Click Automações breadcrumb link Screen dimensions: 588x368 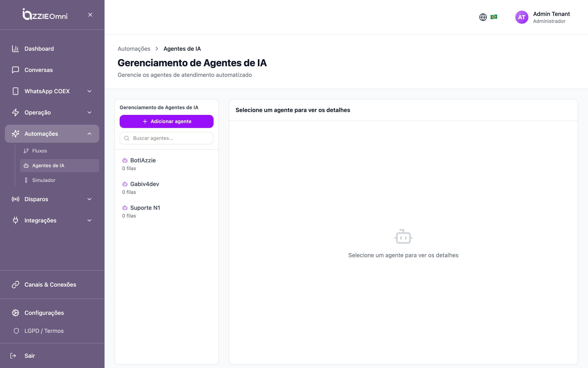[134, 49]
